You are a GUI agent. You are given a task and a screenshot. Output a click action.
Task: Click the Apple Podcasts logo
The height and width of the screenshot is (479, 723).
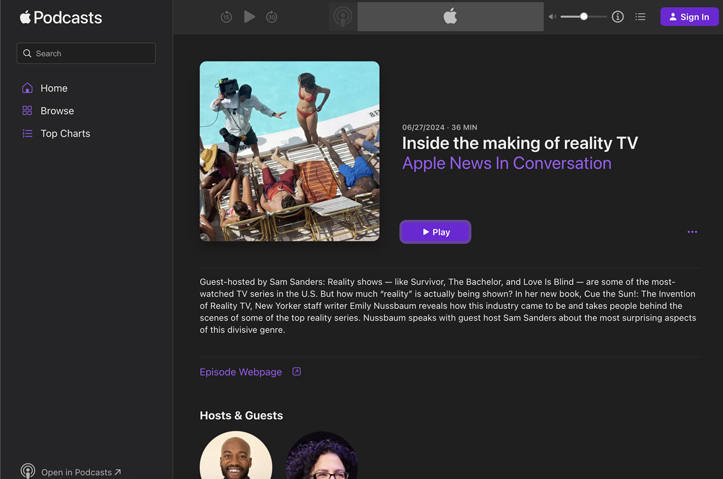click(x=60, y=18)
